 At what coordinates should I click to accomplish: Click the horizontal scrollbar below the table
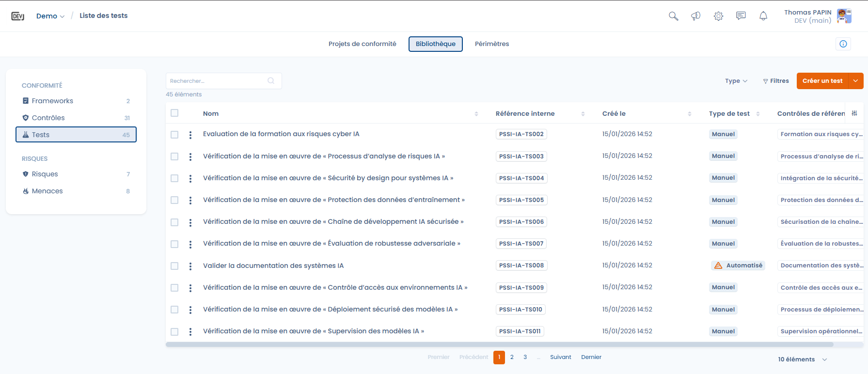tap(499, 345)
